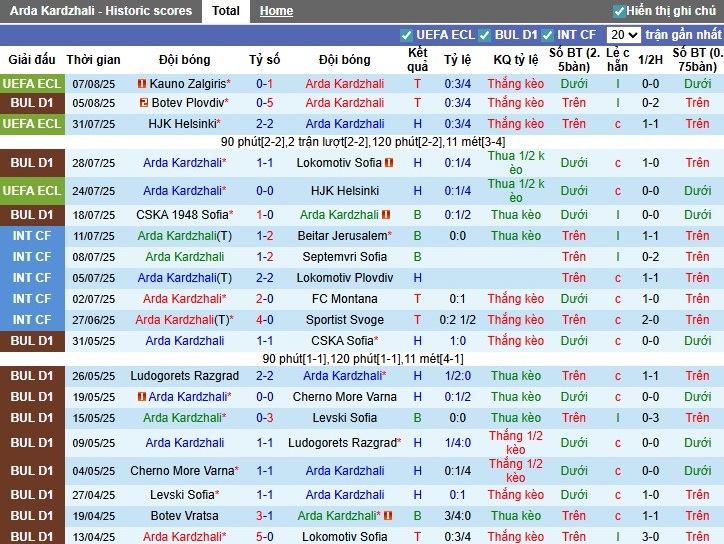Toggle the BUL D1 league filter checkbox
Viewport: 724px width, 544px height.
tap(484, 35)
